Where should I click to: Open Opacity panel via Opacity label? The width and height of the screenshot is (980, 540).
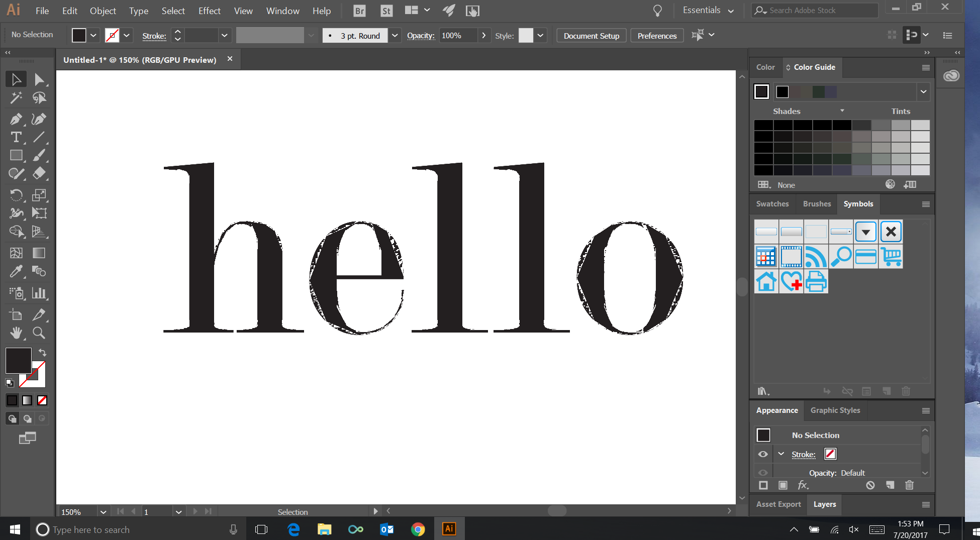[x=421, y=36]
